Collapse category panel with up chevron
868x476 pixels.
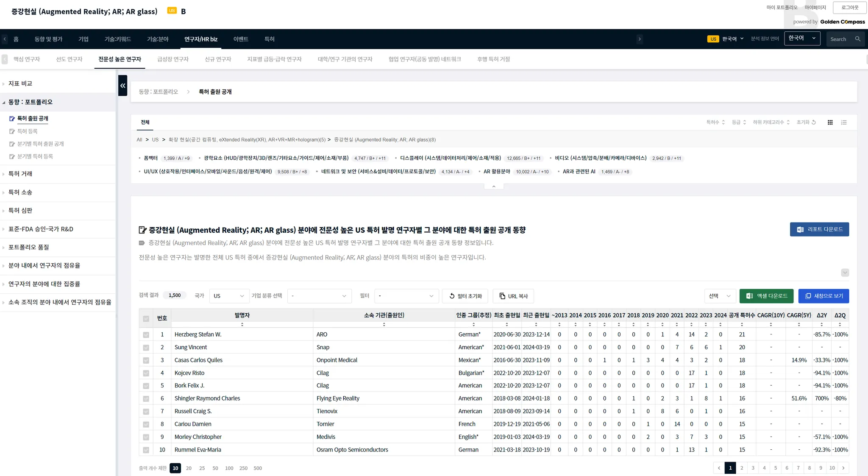[x=493, y=187]
